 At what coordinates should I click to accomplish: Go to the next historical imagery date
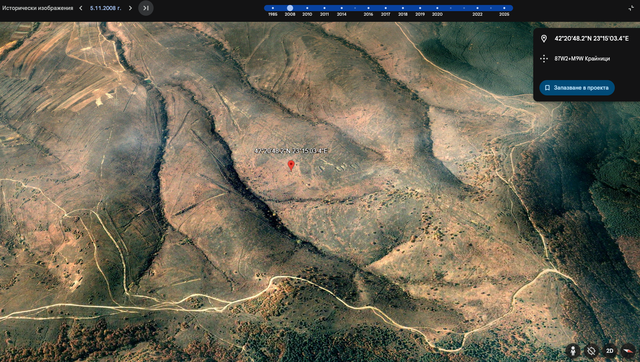click(130, 8)
